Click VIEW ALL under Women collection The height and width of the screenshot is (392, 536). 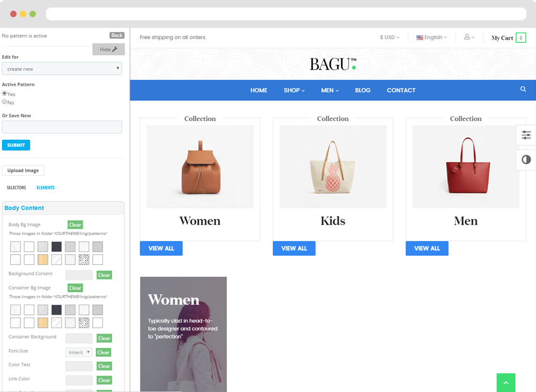(161, 248)
